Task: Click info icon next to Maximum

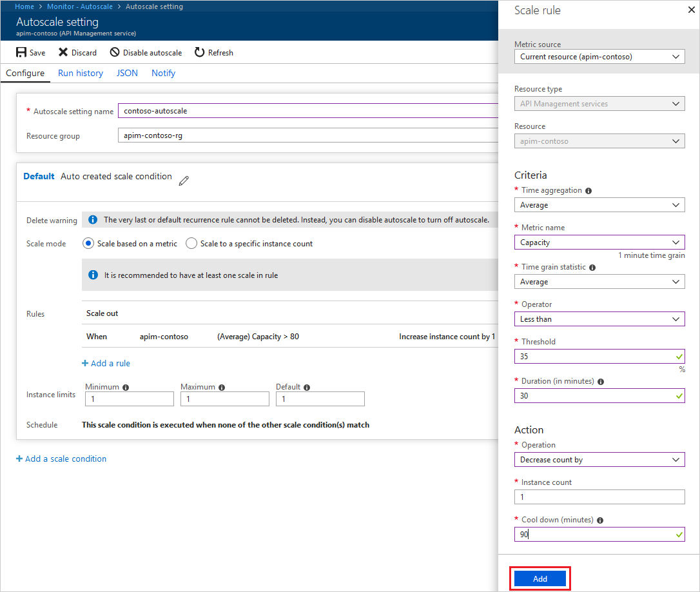Action: pos(222,388)
